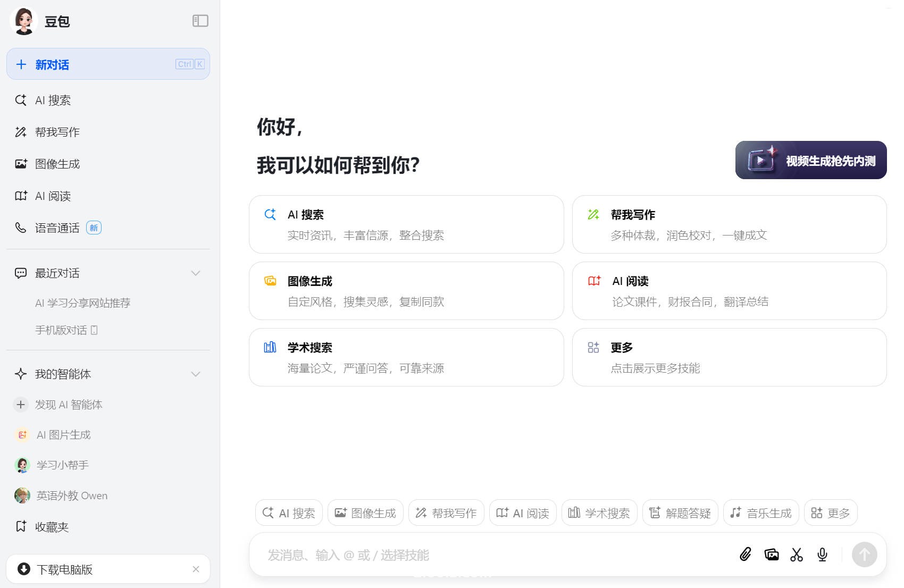Image resolution: width=904 pixels, height=588 pixels.
Task: Open 帮我写作 in the sidebar
Action: (x=108, y=132)
